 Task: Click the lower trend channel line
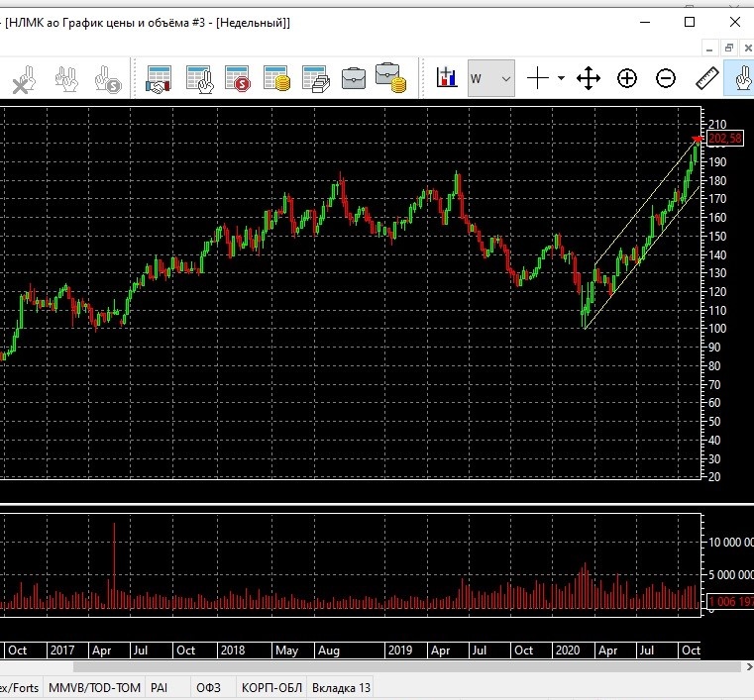coord(642,258)
